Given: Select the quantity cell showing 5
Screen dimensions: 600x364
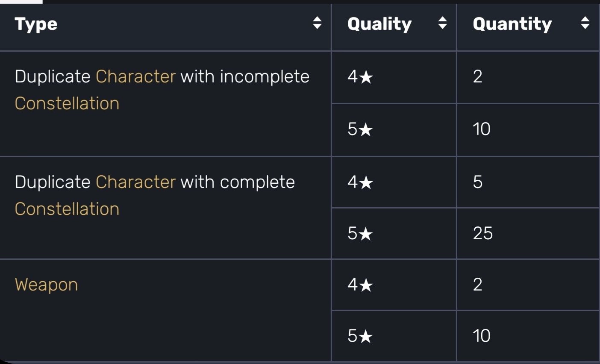Looking at the screenshot, I should (478, 182).
